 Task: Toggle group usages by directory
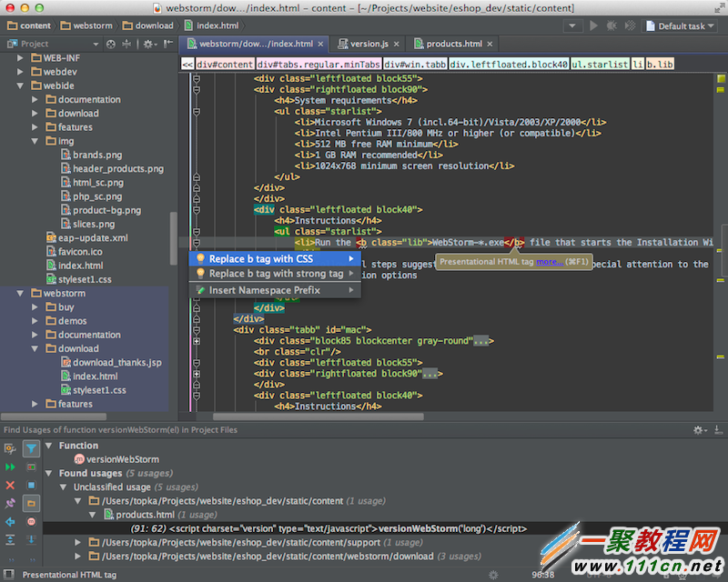pyautogui.click(x=31, y=504)
